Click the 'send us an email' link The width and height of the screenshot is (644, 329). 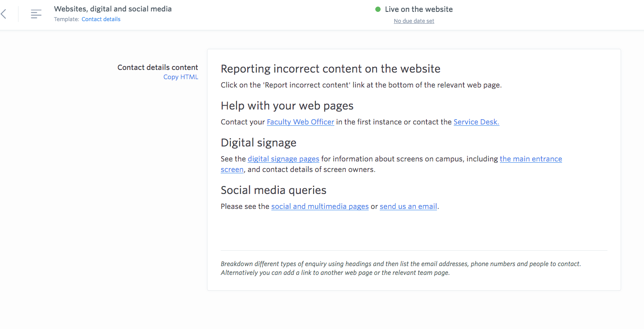point(408,206)
